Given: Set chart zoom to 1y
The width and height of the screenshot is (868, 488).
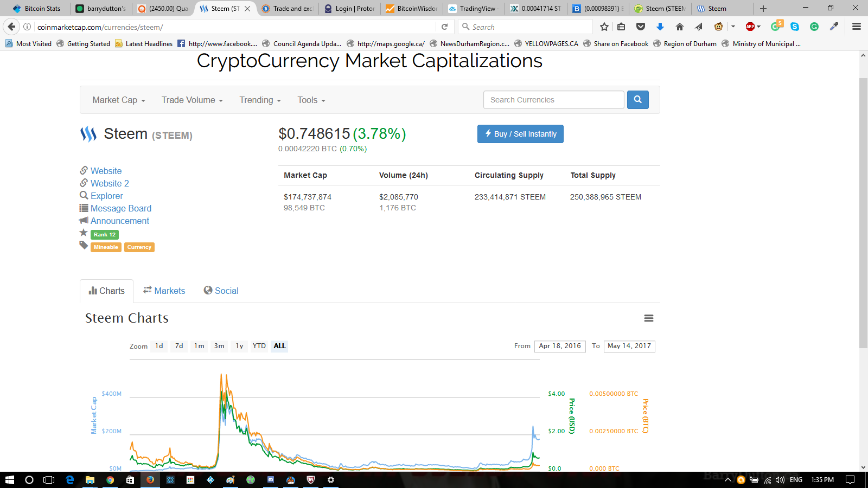Looking at the screenshot, I should pos(239,346).
